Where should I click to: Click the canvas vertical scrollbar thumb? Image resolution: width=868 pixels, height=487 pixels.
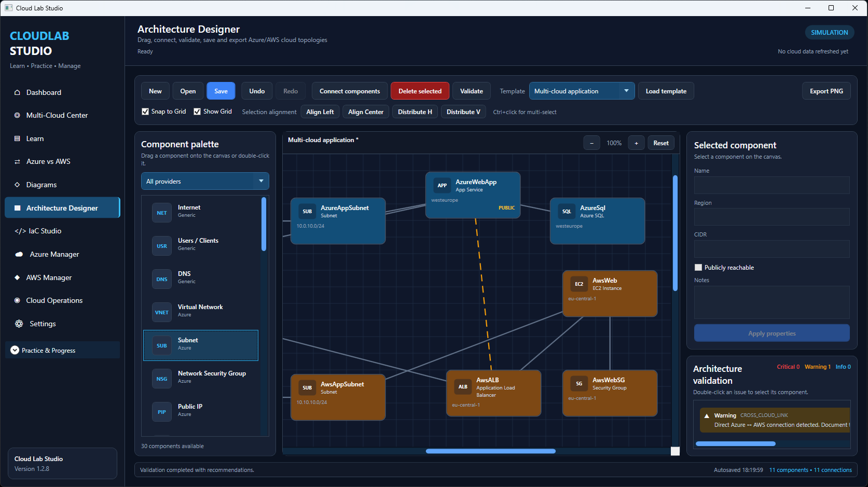pyautogui.click(x=675, y=233)
